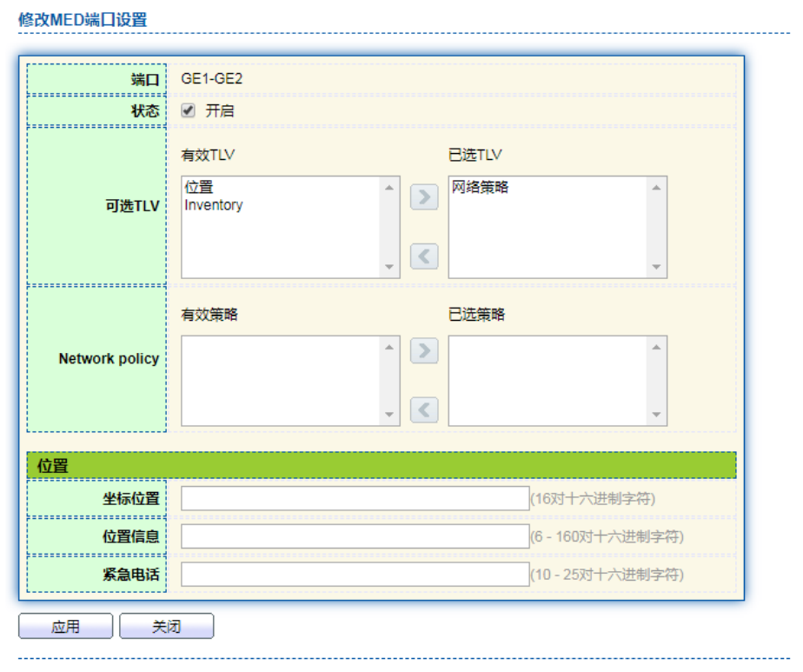Click the remove arrow for selected TLV

(x=424, y=256)
